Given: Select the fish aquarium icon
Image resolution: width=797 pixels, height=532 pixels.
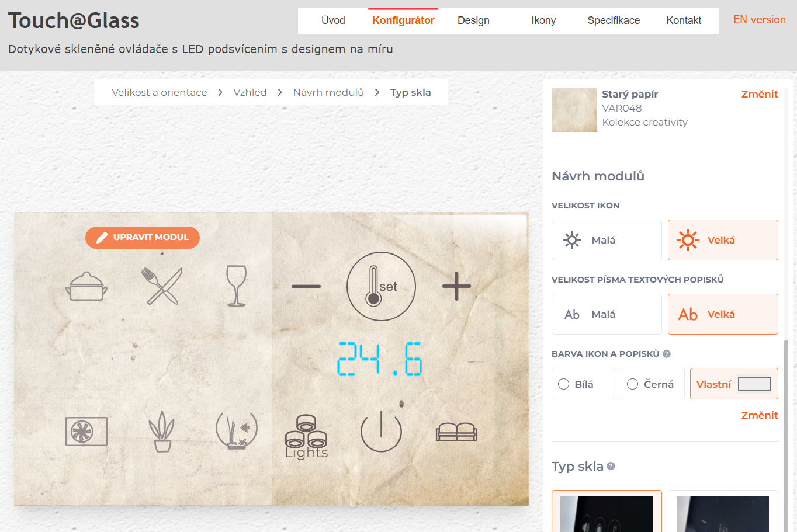Looking at the screenshot, I should pos(236,432).
